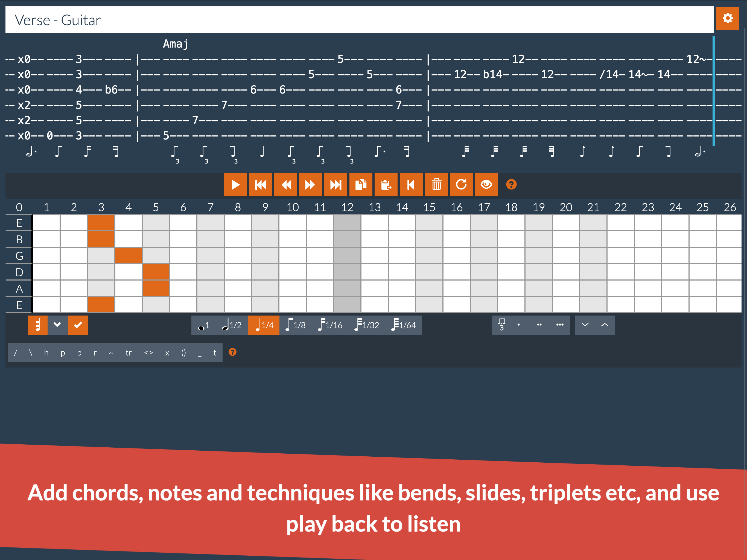Select the 1/16 note duration
747x560 pixels.
(x=330, y=325)
